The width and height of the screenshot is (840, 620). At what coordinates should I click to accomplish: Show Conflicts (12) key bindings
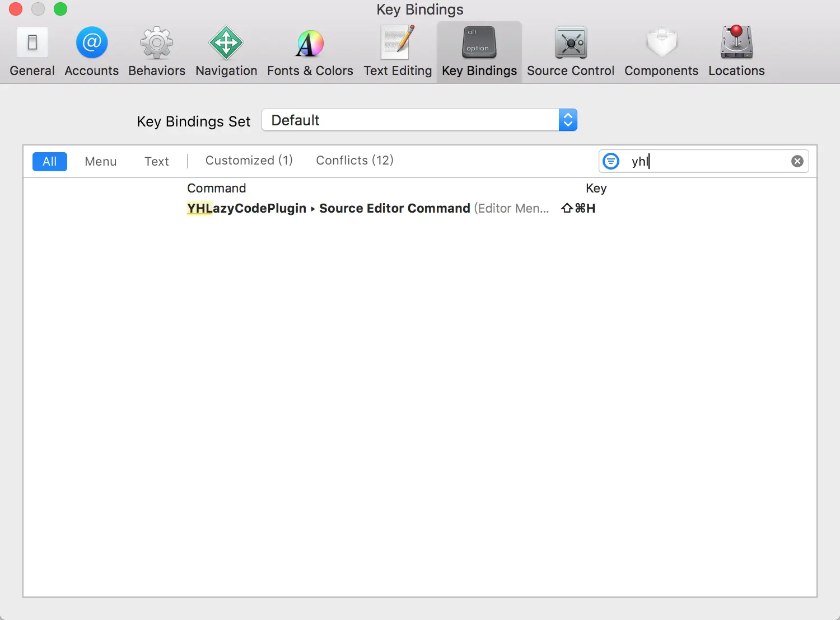click(x=355, y=161)
